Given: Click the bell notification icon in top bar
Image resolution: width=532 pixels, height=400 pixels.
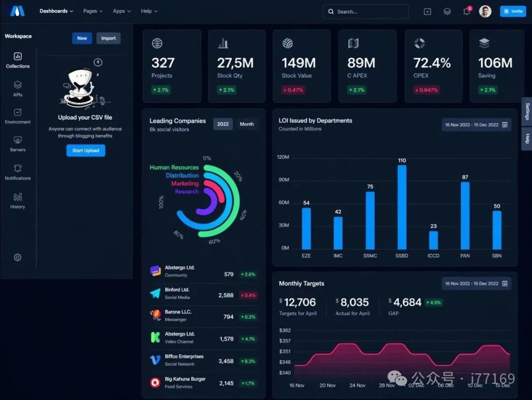Looking at the screenshot, I should [466, 11].
